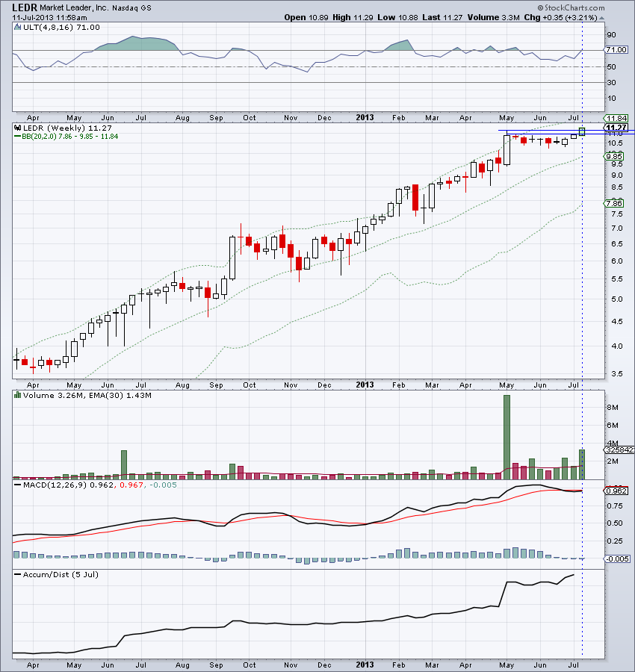Click the LEDR ticker symbol in header
Screen dimensions: 635x672
23,6
